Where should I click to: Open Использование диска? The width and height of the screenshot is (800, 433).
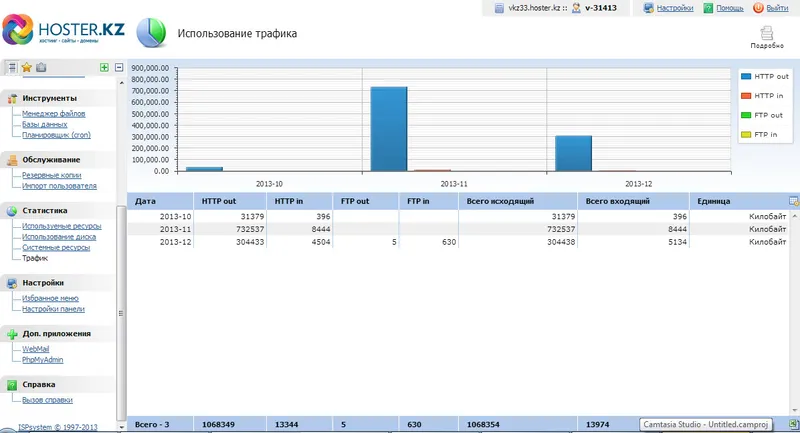click(59, 237)
